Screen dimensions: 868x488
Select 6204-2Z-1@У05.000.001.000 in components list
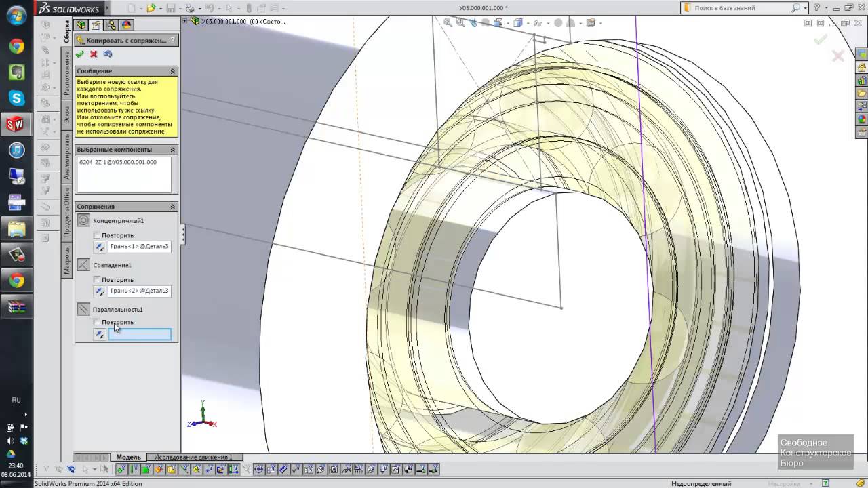[x=118, y=163]
